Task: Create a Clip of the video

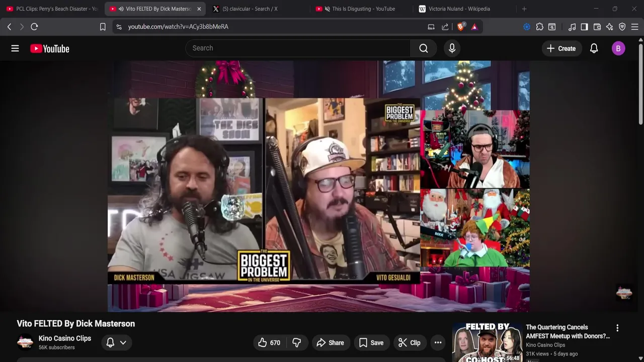Action: point(410,343)
